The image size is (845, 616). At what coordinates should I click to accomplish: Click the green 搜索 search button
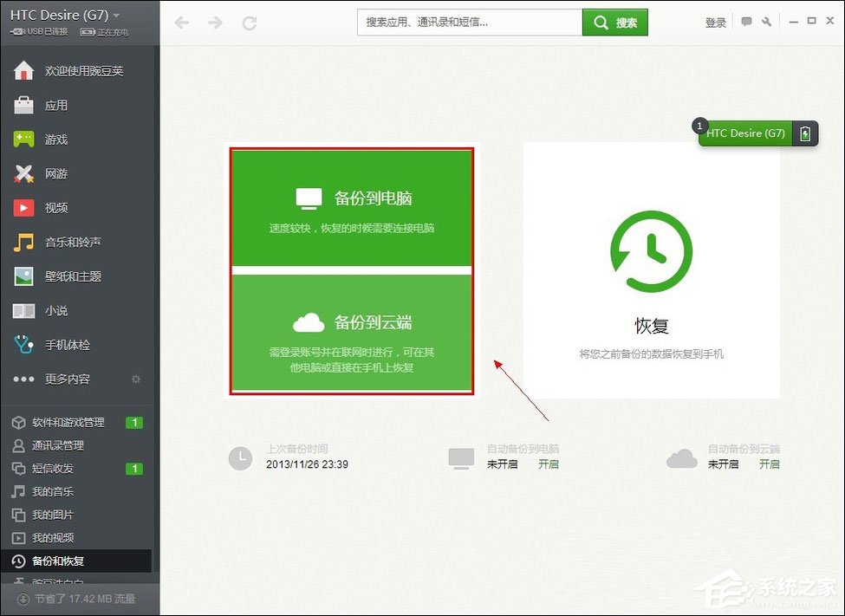(615, 22)
